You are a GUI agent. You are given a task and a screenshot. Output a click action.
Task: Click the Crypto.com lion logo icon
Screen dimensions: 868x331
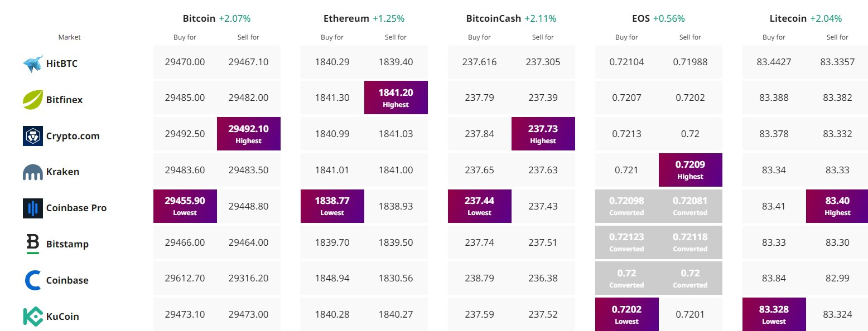click(x=33, y=136)
